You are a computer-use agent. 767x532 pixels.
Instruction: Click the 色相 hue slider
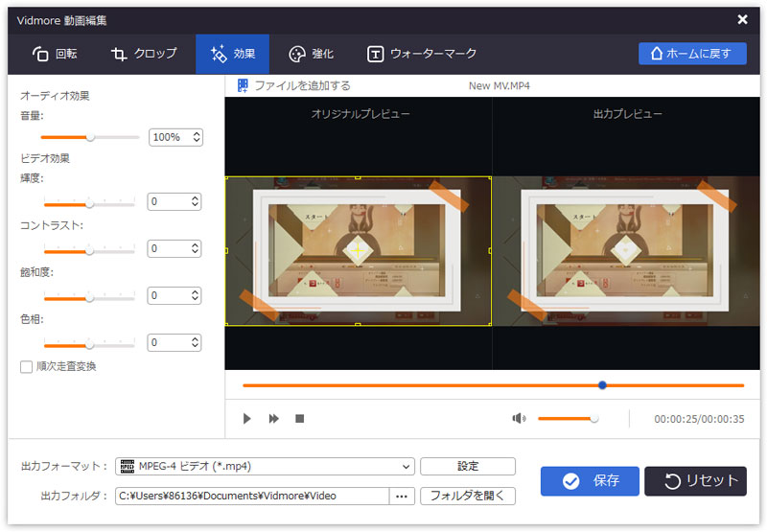pyautogui.click(x=89, y=344)
